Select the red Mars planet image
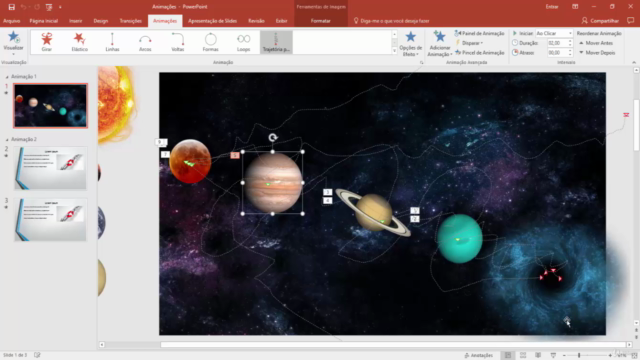The width and height of the screenshot is (640, 360). tap(190, 161)
